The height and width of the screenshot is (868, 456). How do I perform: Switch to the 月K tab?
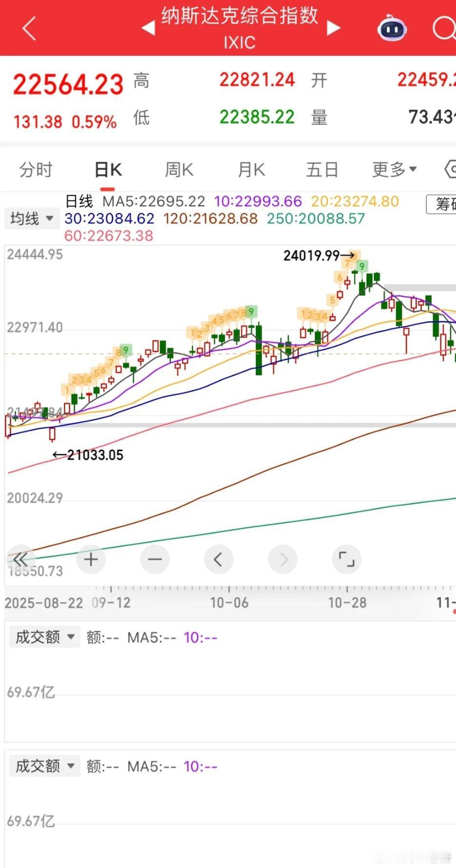point(251,170)
